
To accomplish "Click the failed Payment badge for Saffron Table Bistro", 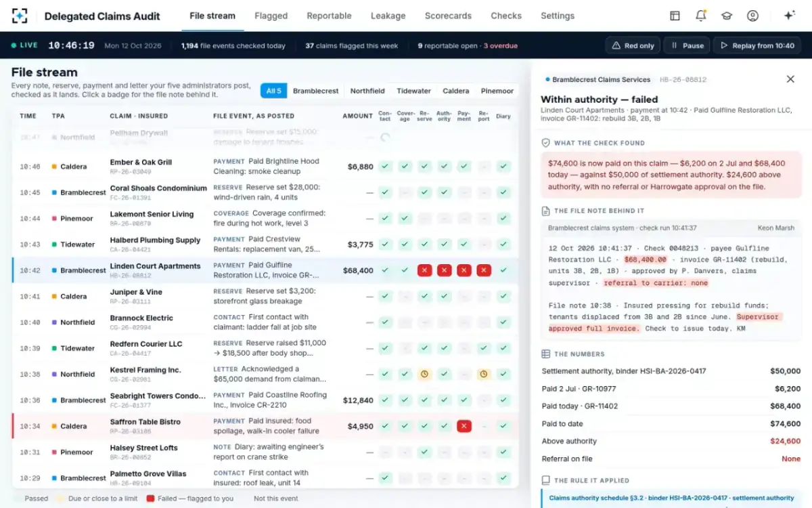I will coord(464,426).
